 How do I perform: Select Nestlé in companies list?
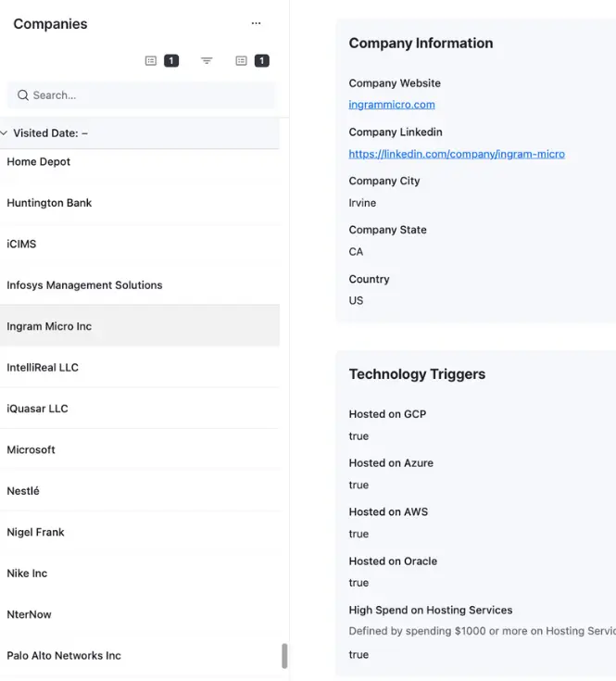pyautogui.click(x=140, y=491)
